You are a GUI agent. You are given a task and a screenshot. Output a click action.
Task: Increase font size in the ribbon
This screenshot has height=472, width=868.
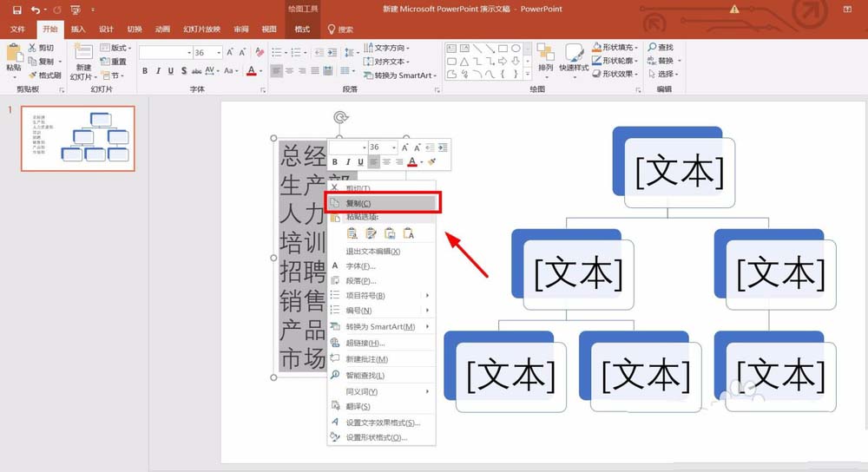(x=230, y=53)
